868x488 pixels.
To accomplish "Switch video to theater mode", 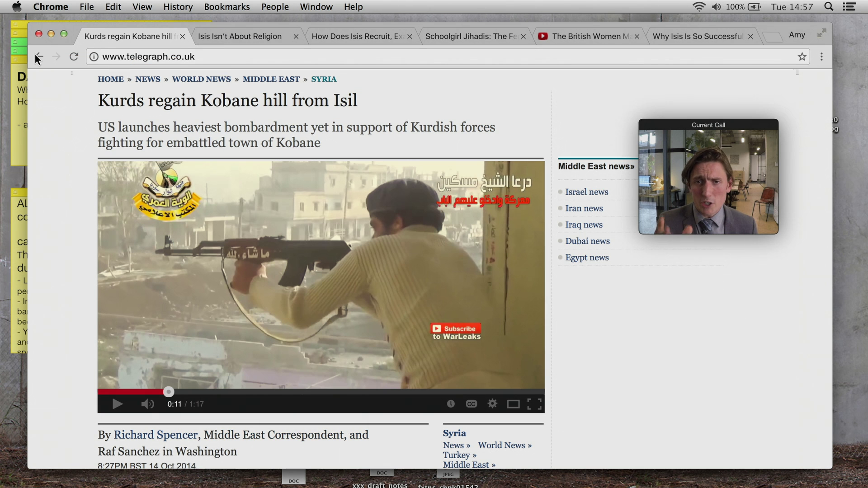I will click(x=513, y=404).
